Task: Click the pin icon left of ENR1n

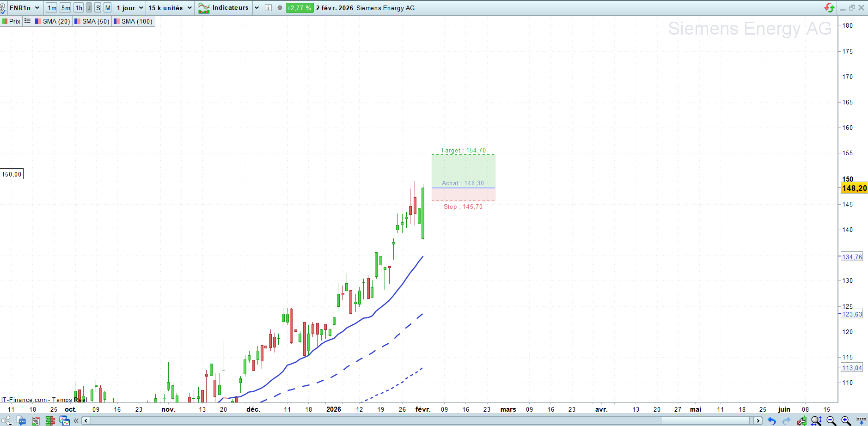Action: (x=3, y=8)
